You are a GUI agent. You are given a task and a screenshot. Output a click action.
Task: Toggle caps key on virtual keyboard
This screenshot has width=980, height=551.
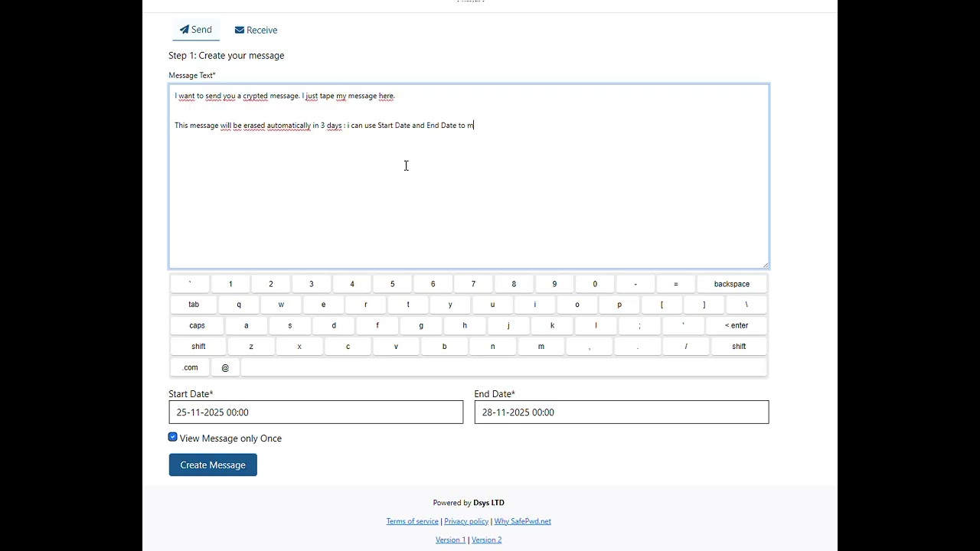point(197,325)
